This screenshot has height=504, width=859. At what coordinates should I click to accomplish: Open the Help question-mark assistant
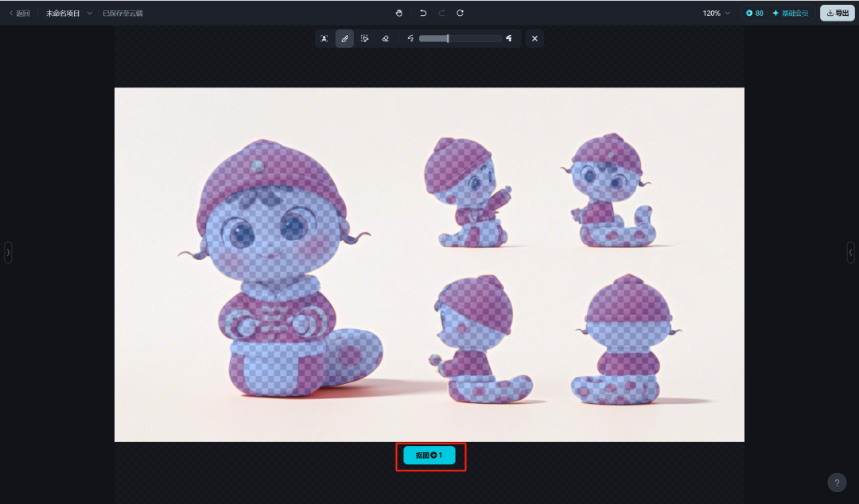coord(837,483)
